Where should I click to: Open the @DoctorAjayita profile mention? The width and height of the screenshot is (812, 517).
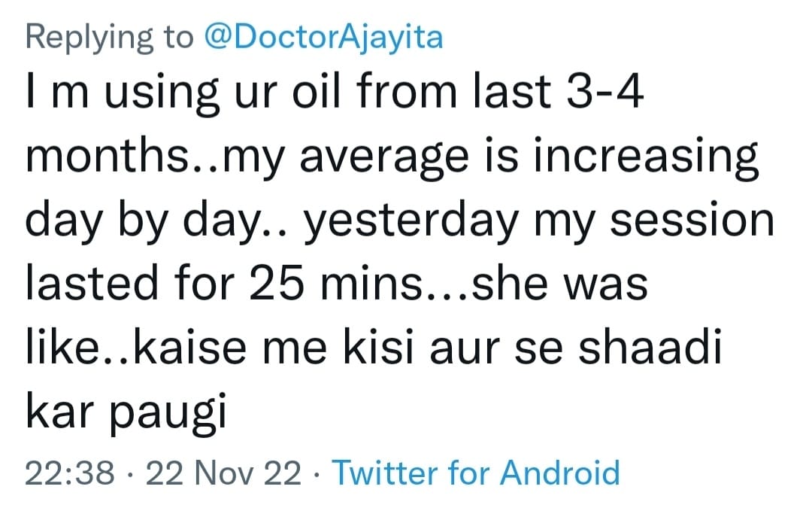(x=323, y=38)
